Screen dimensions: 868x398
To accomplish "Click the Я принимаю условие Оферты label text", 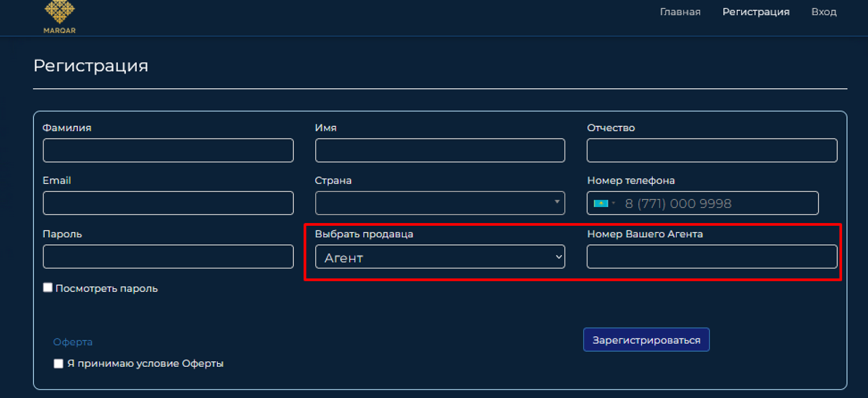I will [x=145, y=364].
